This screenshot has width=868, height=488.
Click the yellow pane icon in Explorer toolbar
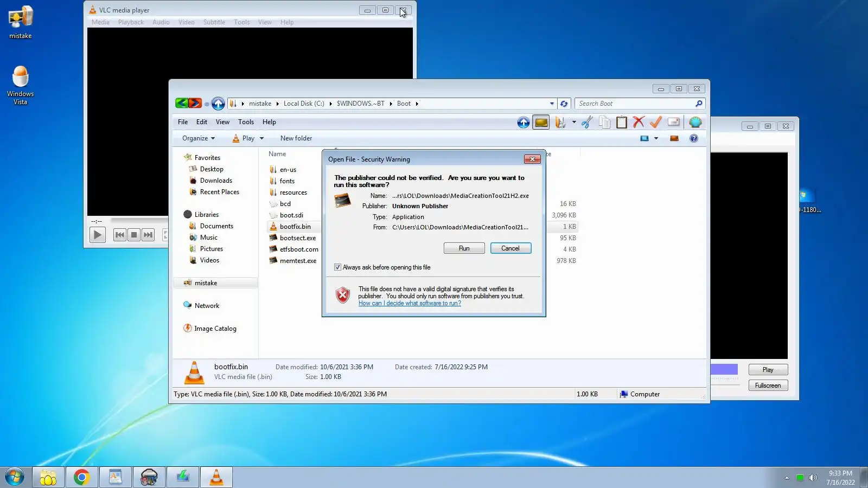point(541,123)
